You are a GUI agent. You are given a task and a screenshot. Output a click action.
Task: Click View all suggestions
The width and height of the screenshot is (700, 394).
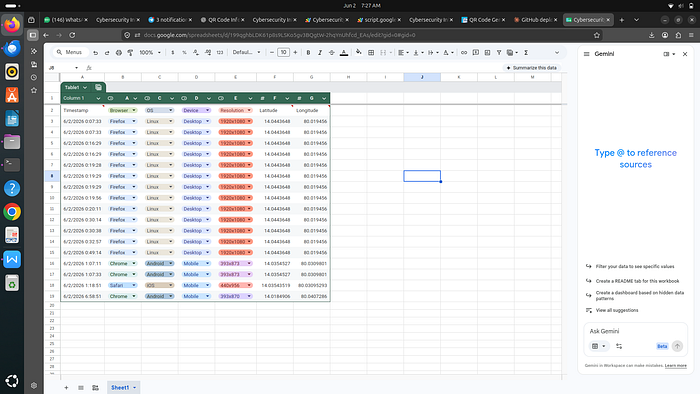point(617,310)
